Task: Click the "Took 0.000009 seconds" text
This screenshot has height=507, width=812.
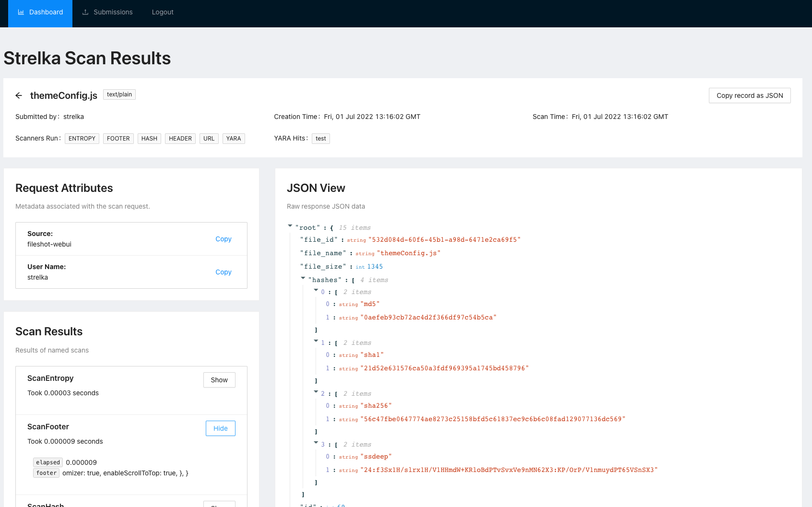Action: (65, 441)
